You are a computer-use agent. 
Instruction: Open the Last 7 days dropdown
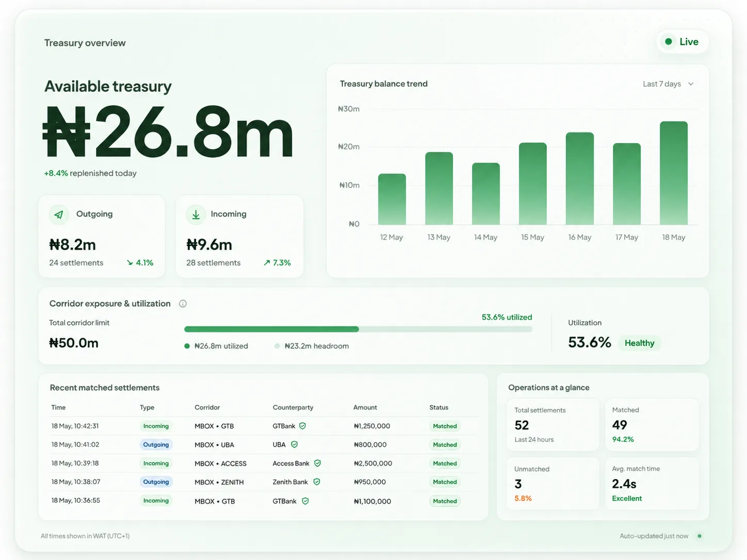click(669, 84)
